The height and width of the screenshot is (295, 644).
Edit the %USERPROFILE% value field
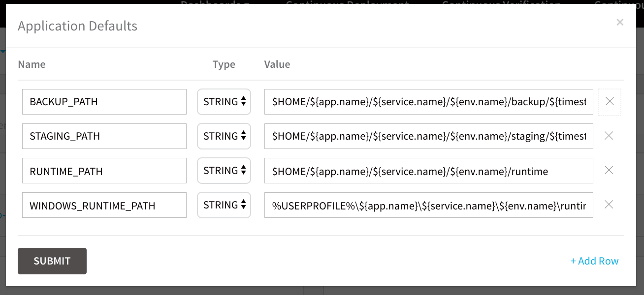429,205
